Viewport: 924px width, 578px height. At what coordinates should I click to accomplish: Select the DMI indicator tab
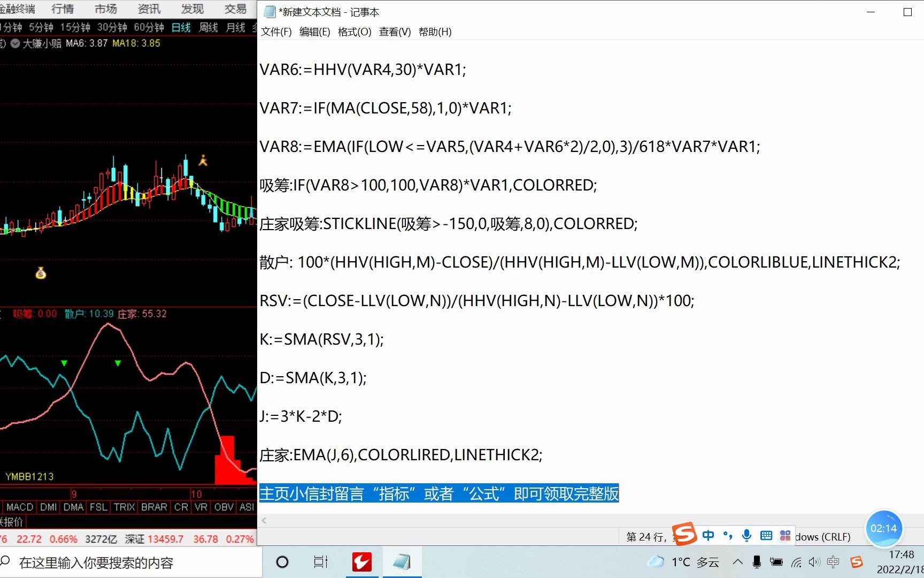[49, 507]
